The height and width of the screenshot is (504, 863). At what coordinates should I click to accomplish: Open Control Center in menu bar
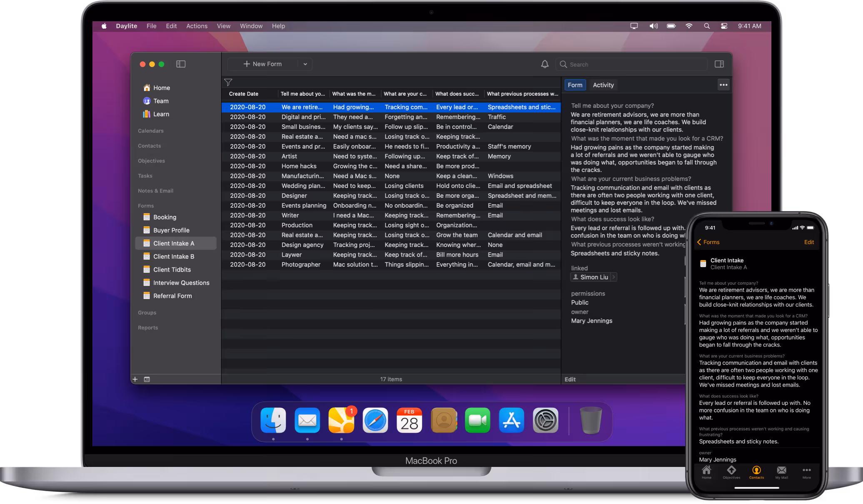click(x=724, y=26)
